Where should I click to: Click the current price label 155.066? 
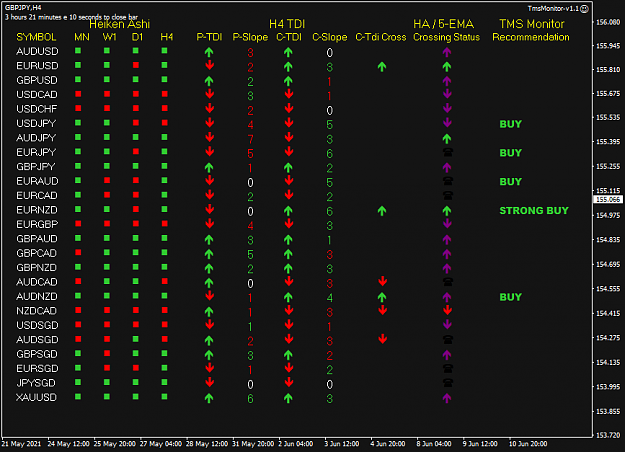click(x=607, y=199)
